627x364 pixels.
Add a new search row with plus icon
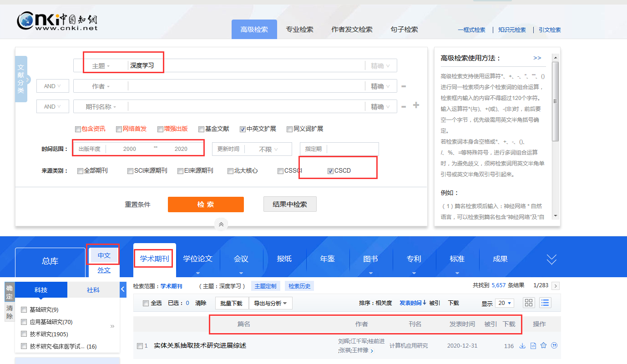415,106
